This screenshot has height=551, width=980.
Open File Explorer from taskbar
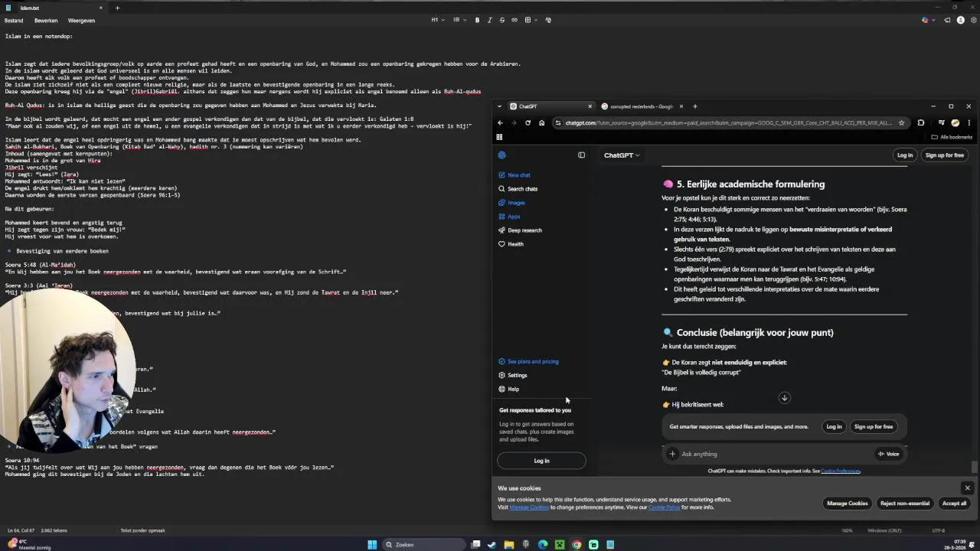(x=508, y=545)
